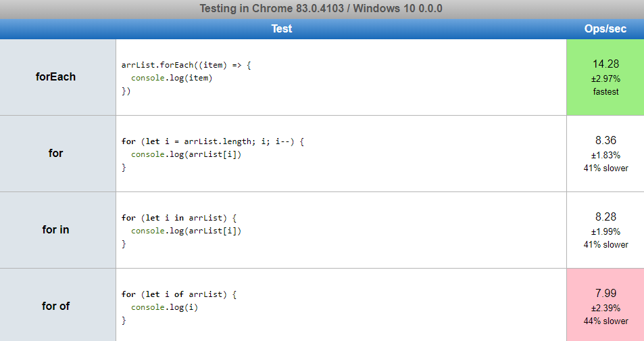Select the for of test name cell
The height and width of the screenshot is (341, 644).
[x=58, y=304]
